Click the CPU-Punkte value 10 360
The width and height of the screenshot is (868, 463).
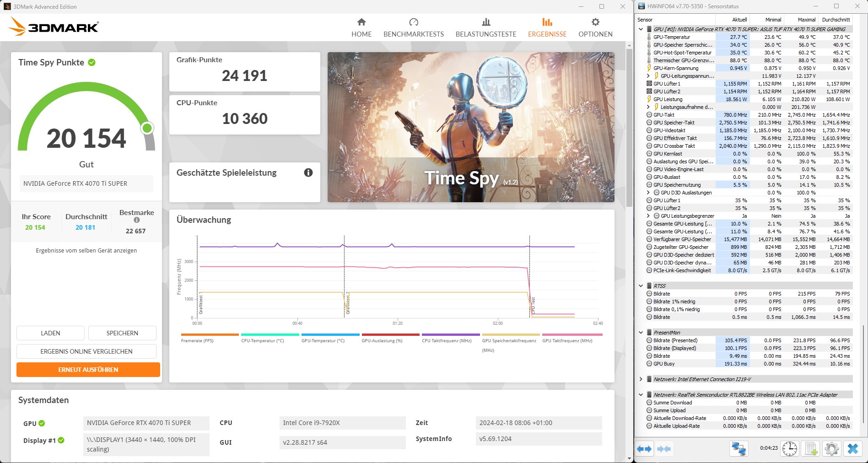(x=245, y=119)
